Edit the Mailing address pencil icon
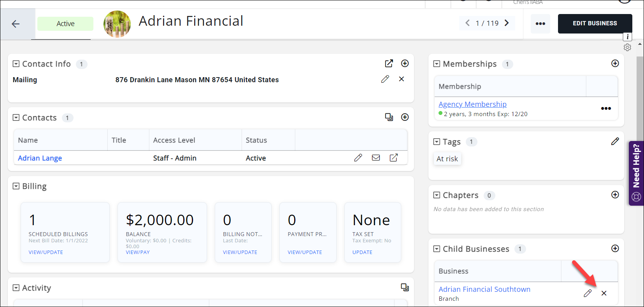This screenshot has height=307, width=644. (385, 79)
